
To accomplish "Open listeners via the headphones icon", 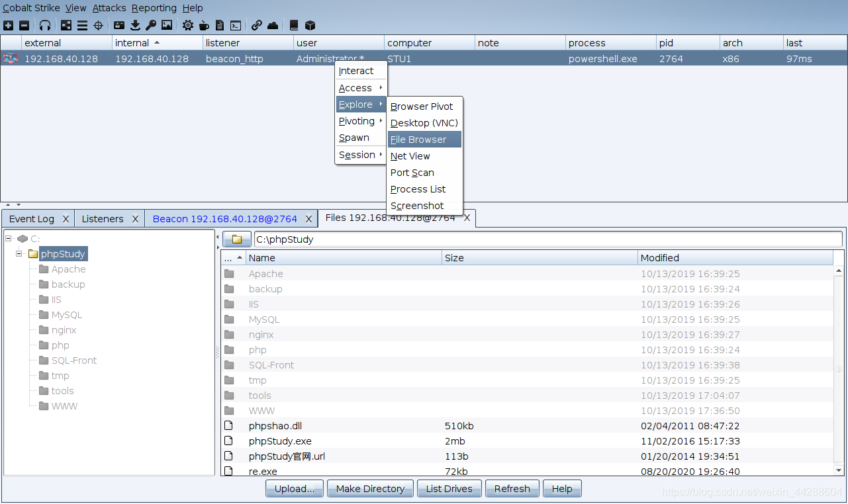I will pyautogui.click(x=45, y=26).
